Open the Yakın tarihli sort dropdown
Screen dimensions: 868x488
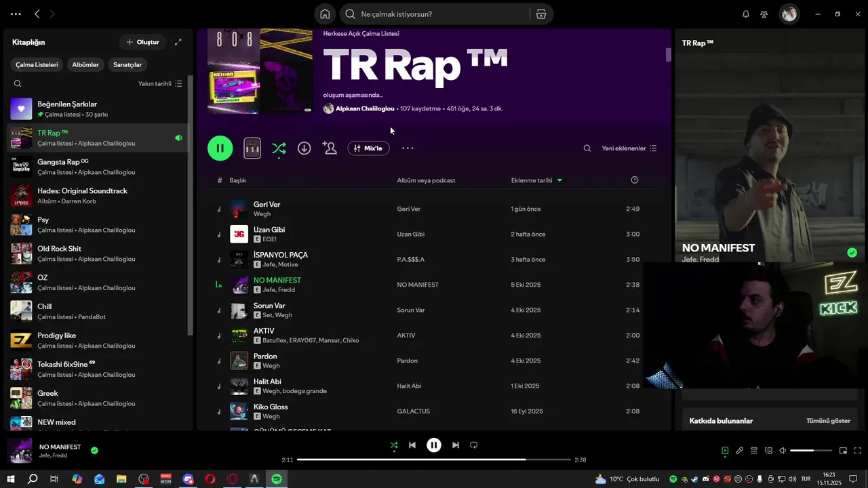pos(160,84)
